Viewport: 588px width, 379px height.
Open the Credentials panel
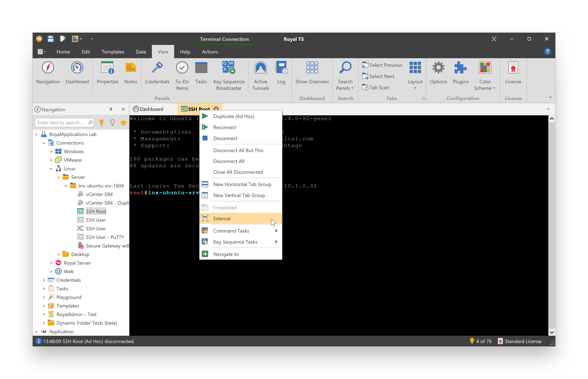point(157,73)
